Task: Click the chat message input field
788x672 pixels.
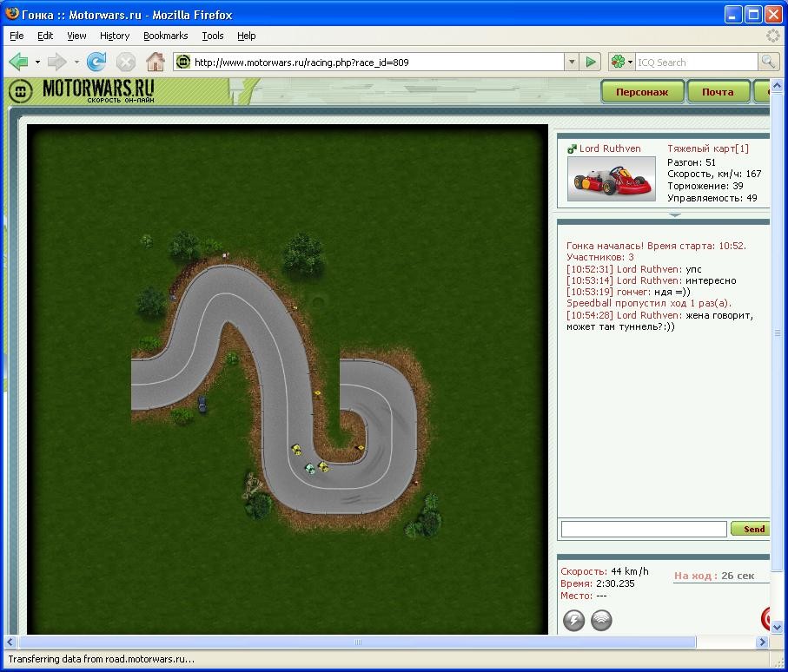Action: 643,529
